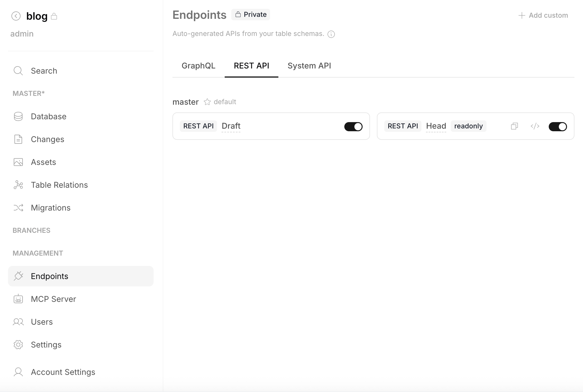Open the Search panel

44,70
